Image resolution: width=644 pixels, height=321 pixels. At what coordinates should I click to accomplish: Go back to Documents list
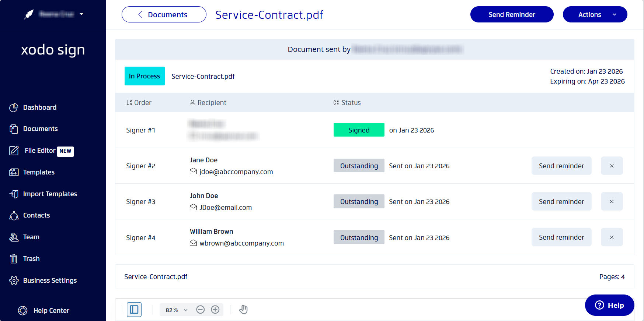click(164, 14)
